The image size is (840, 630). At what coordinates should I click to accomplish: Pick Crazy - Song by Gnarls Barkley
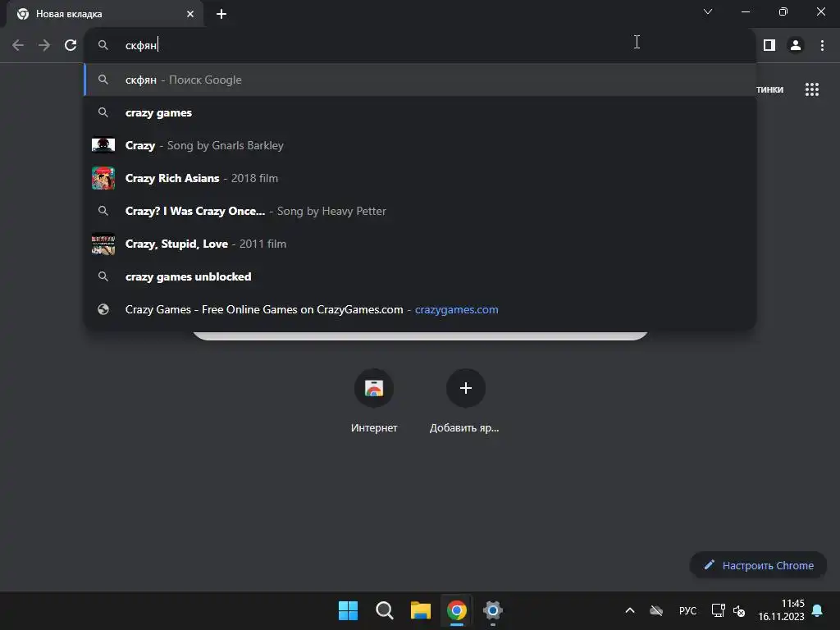[x=420, y=145]
